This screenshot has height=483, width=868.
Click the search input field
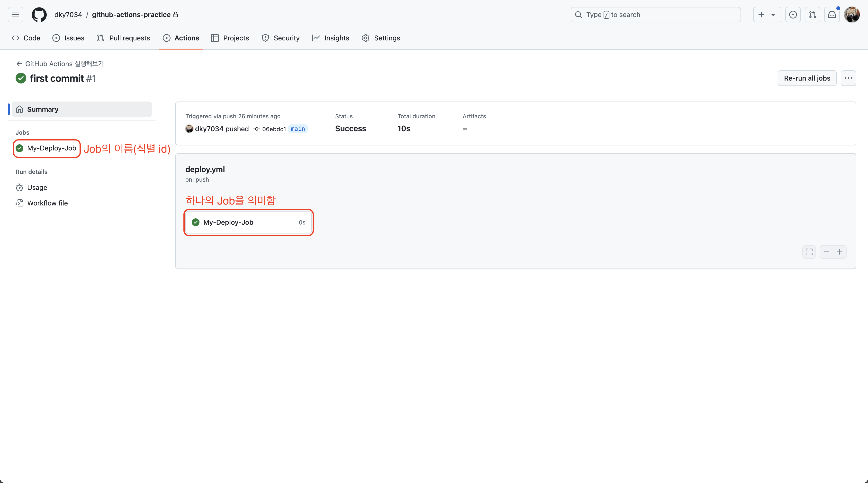pos(655,15)
